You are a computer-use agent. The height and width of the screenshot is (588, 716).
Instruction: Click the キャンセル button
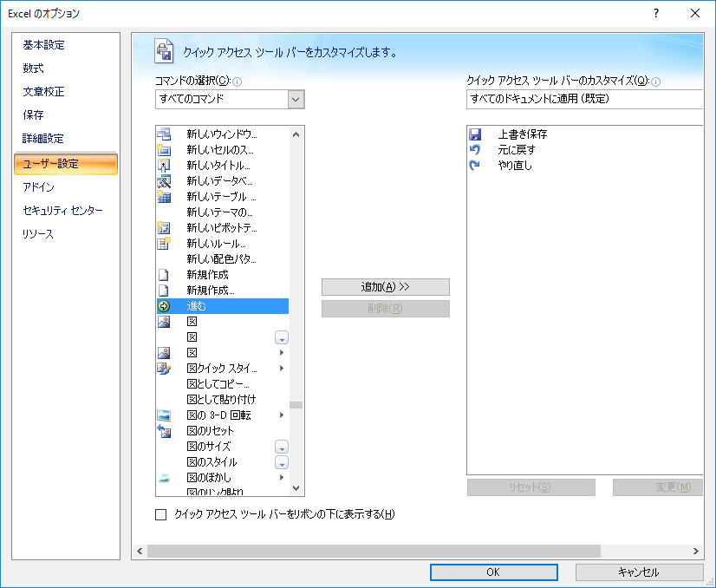[639, 572]
